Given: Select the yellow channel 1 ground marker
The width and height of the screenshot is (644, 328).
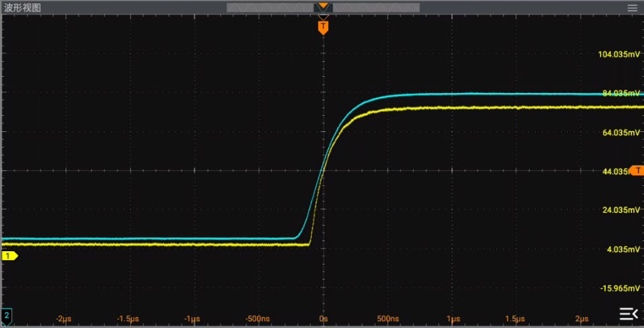Looking at the screenshot, I should 9,256.
